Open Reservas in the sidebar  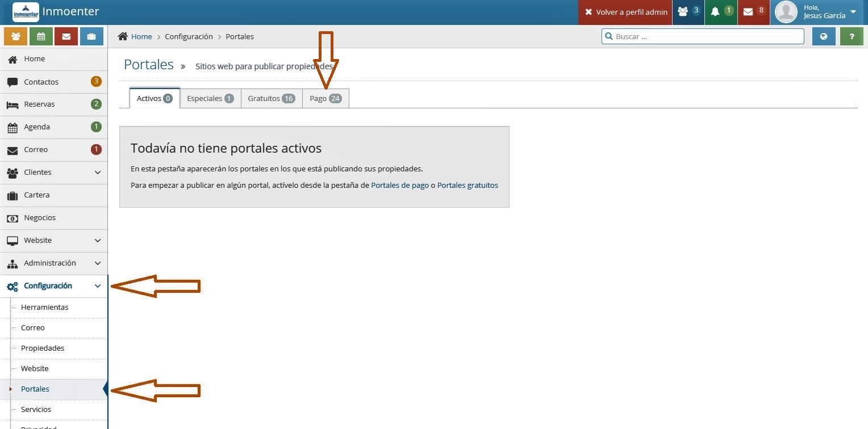coord(53,104)
